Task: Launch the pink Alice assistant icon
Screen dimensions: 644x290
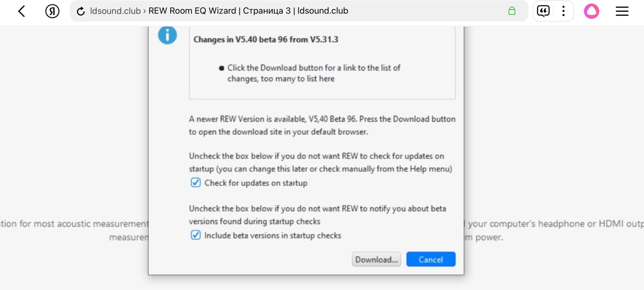Action: pyautogui.click(x=591, y=11)
